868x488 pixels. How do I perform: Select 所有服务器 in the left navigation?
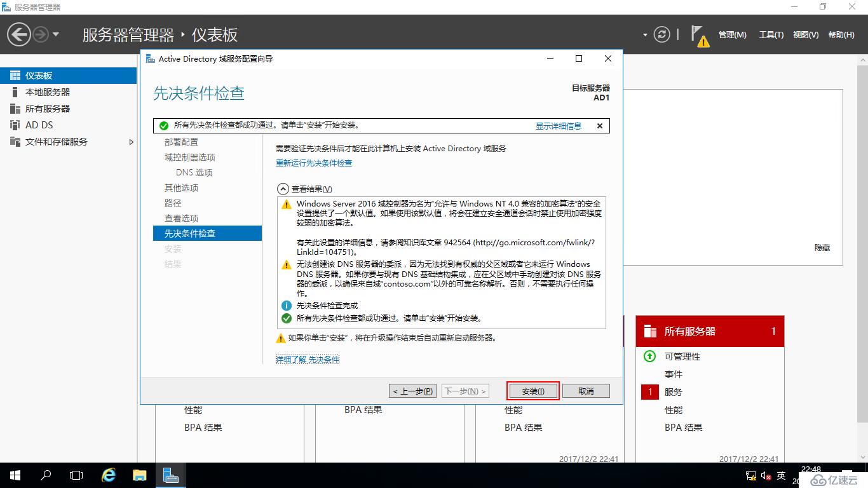click(x=68, y=109)
